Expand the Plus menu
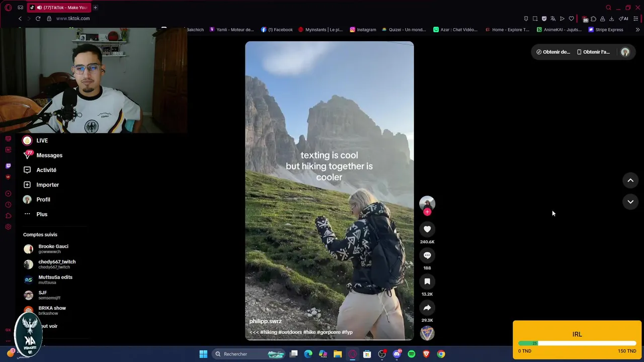Viewport: 644px width, 362px height. pyautogui.click(x=35, y=214)
